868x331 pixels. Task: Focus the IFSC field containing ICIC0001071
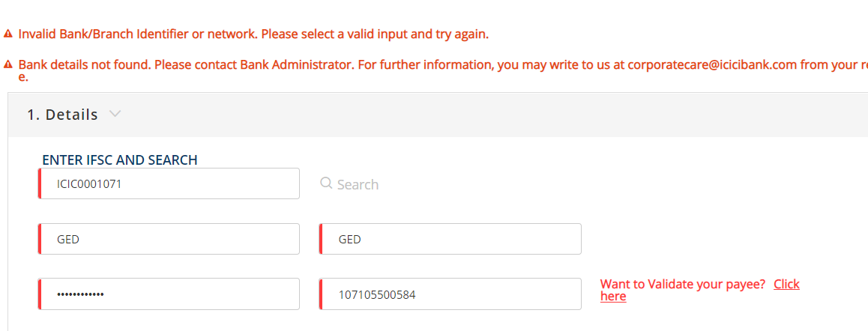169,183
